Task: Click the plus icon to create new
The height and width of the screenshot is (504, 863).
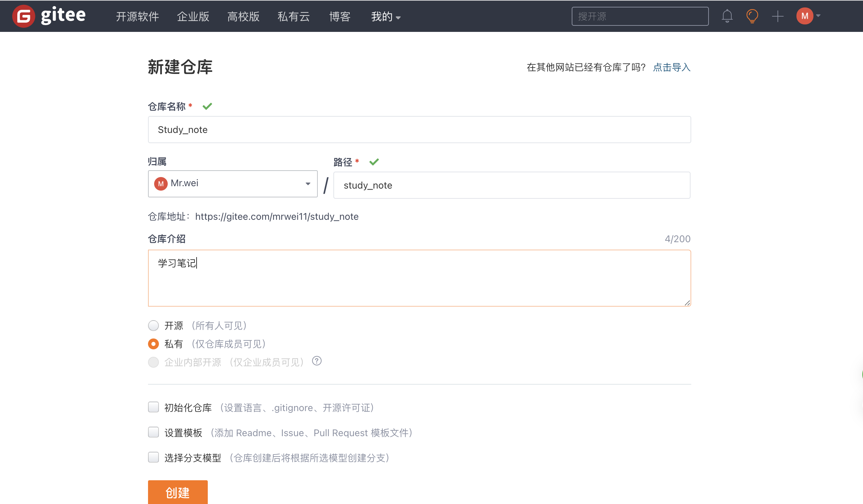Action: pos(777,16)
